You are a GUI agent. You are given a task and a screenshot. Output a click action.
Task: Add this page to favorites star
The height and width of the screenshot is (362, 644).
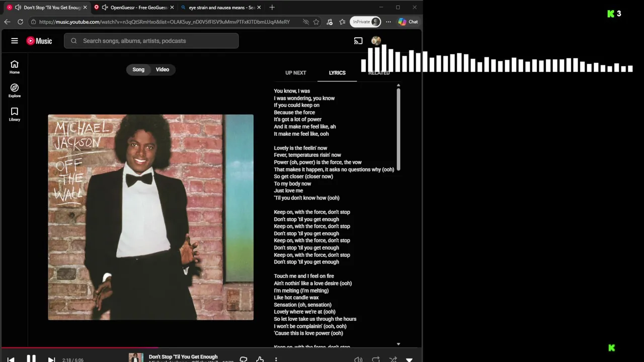click(x=316, y=22)
